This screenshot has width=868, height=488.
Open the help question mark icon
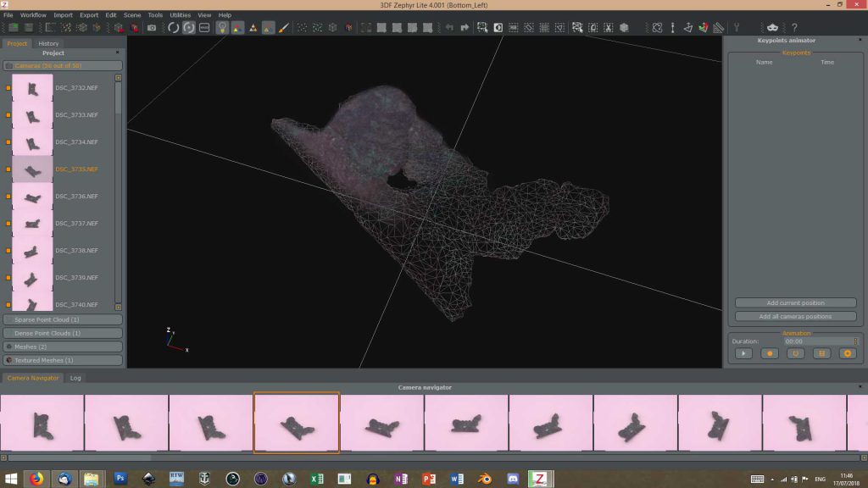(794, 28)
